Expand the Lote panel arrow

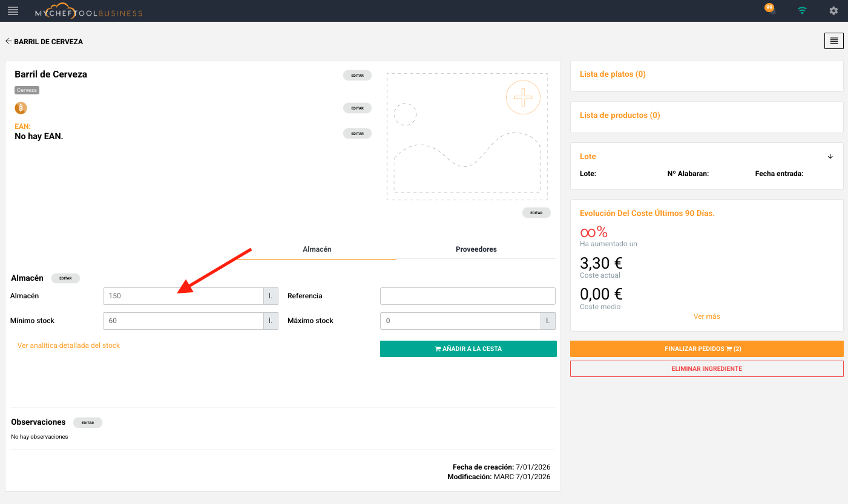830,157
